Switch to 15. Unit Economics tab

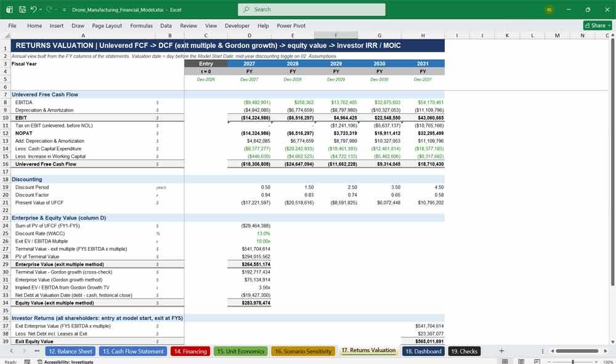pos(240,351)
